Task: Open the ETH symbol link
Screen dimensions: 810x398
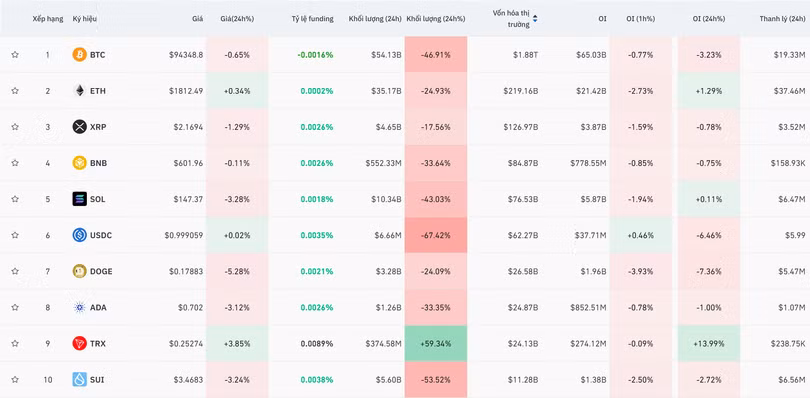Action: click(98, 90)
